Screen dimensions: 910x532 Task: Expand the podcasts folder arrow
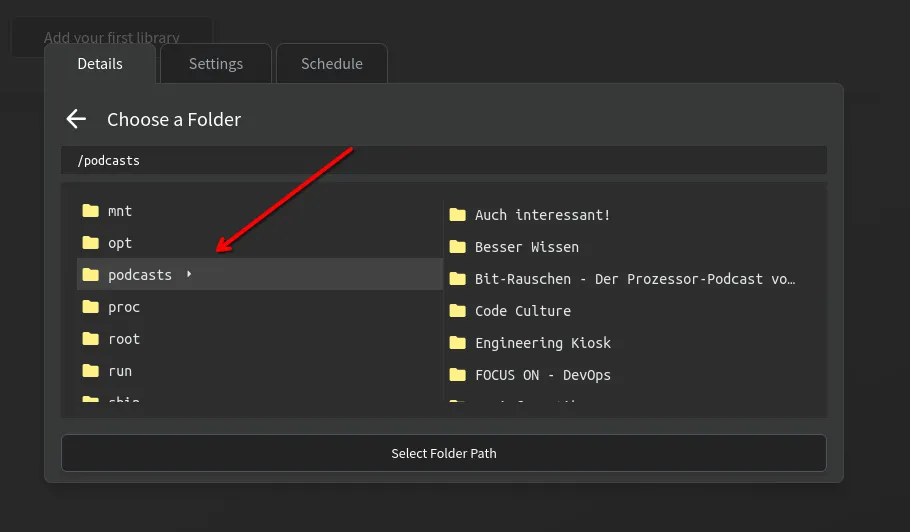[x=189, y=275]
